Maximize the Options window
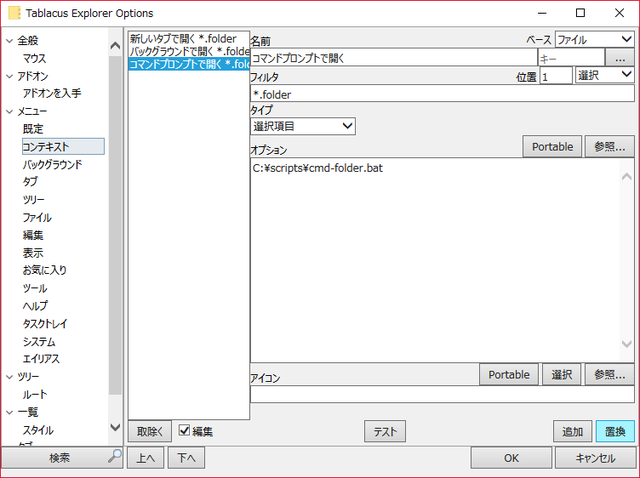This screenshot has height=478, width=640. [x=580, y=13]
